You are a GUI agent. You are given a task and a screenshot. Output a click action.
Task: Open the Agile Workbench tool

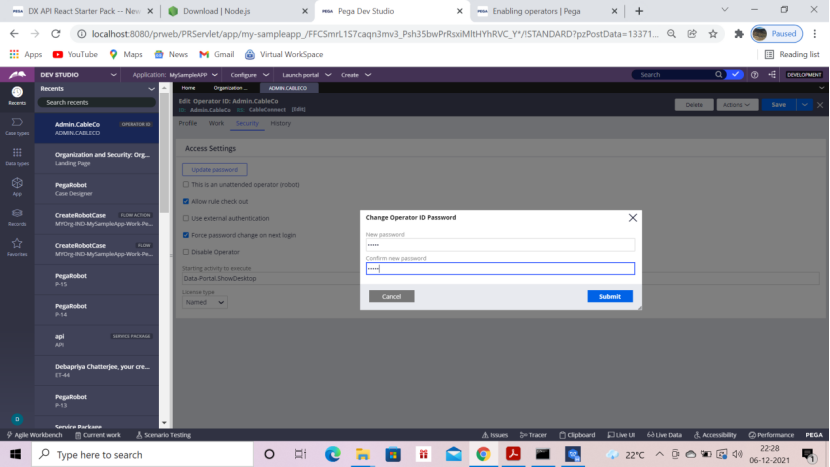(34, 435)
